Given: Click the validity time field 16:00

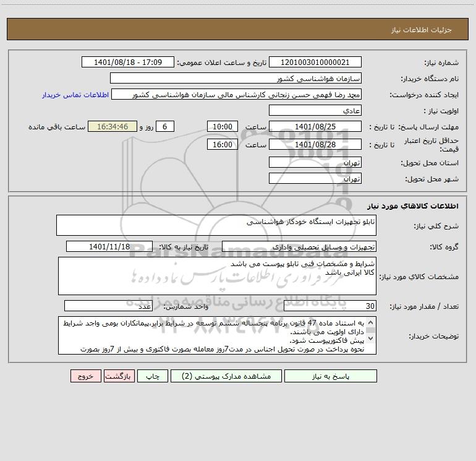Looking at the screenshot, I should point(223,144).
